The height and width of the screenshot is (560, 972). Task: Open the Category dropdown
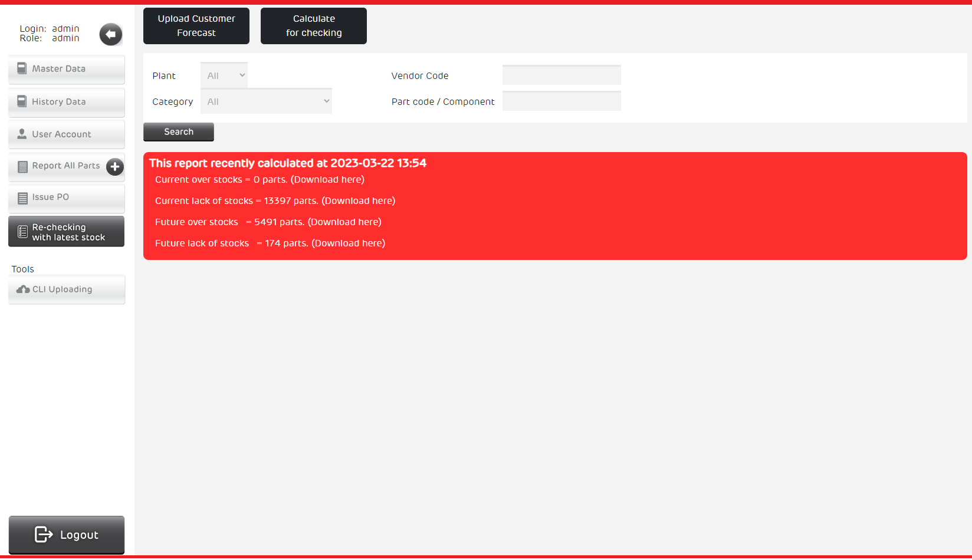(x=266, y=101)
